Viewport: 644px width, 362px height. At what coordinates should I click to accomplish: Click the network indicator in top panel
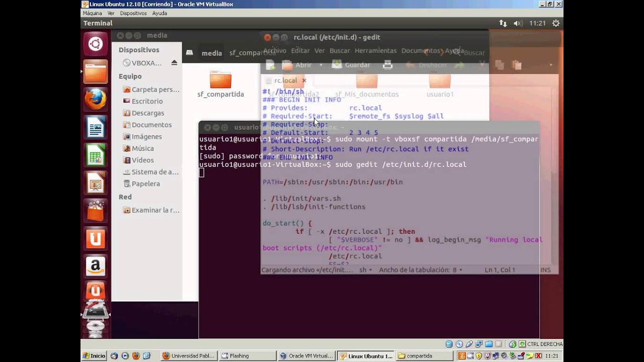(503, 23)
